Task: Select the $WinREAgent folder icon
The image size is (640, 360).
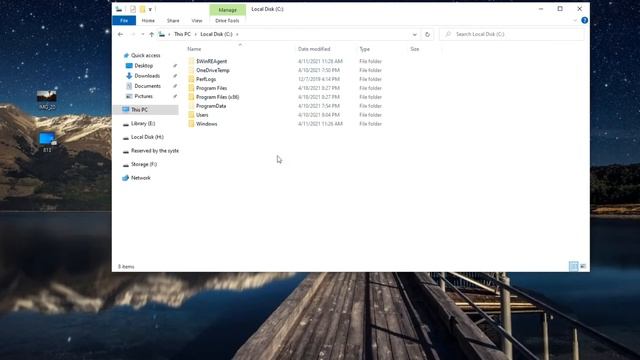Action: [x=191, y=61]
